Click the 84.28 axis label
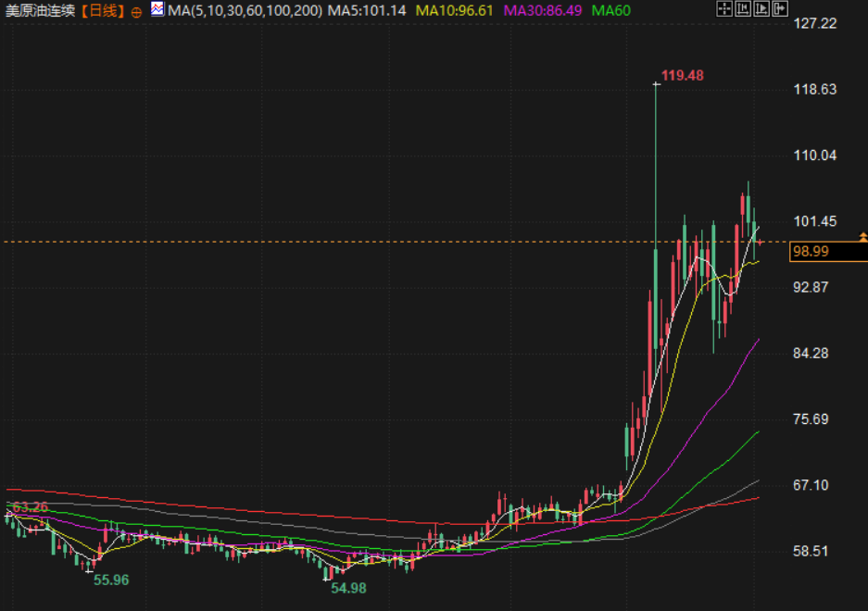The height and width of the screenshot is (611, 868). point(811,353)
